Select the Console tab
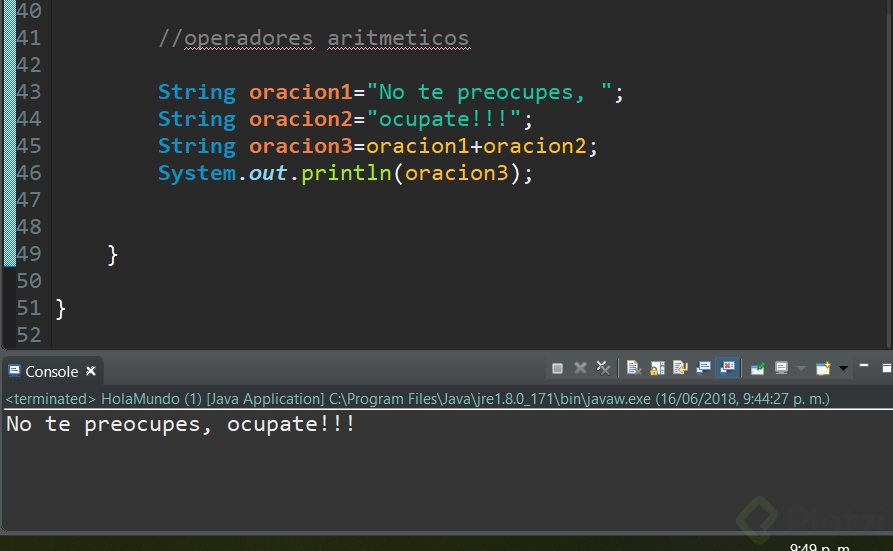This screenshot has height=551, width=893. 51,372
